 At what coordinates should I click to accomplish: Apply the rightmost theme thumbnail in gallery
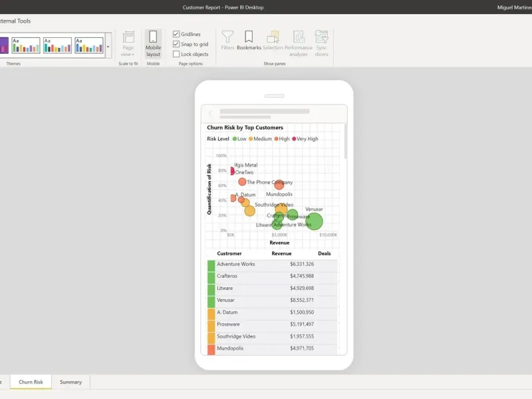pyautogui.click(x=89, y=45)
